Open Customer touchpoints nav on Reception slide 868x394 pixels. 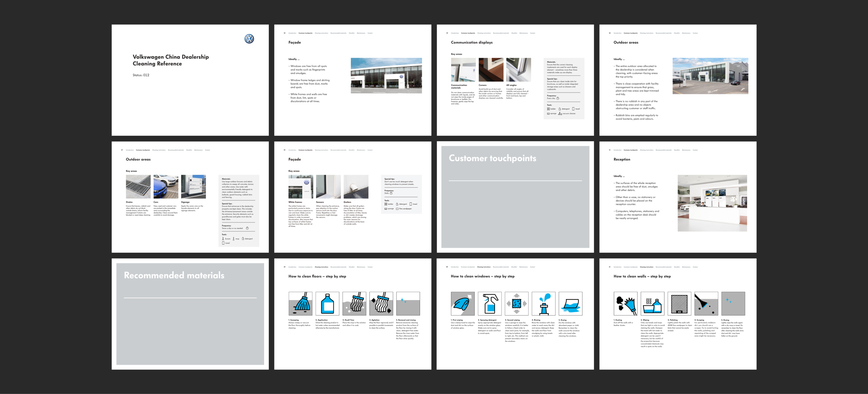(x=631, y=150)
